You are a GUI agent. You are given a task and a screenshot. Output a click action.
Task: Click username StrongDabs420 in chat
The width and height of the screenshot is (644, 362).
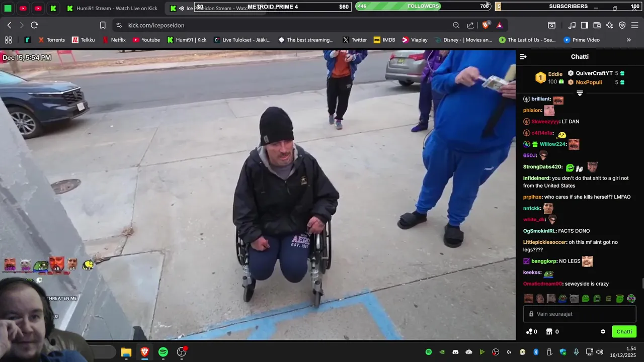tap(542, 167)
